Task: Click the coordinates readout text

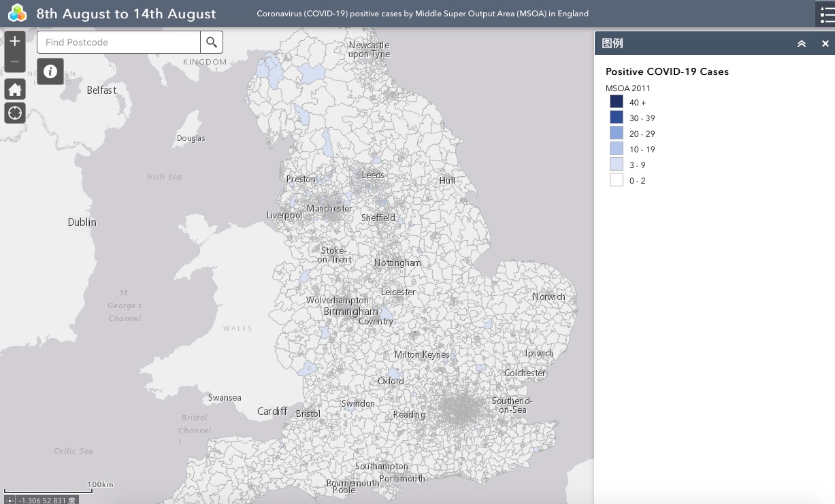Action: (46, 500)
